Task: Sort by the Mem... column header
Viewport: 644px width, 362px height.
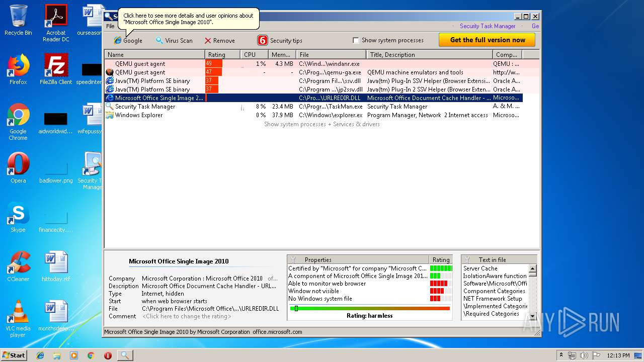Action: click(282, 54)
